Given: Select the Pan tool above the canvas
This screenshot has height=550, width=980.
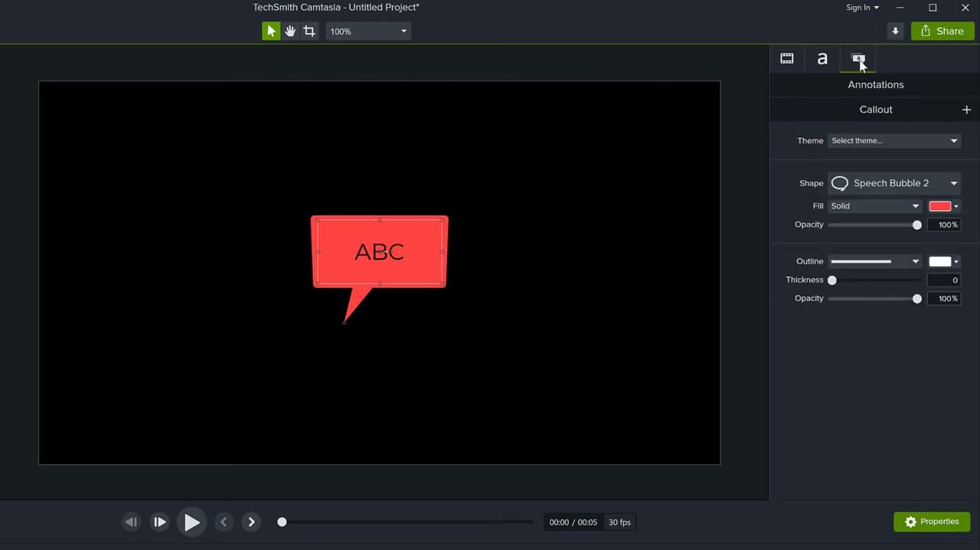Looking at the screenshot, I should pos(290,31).
